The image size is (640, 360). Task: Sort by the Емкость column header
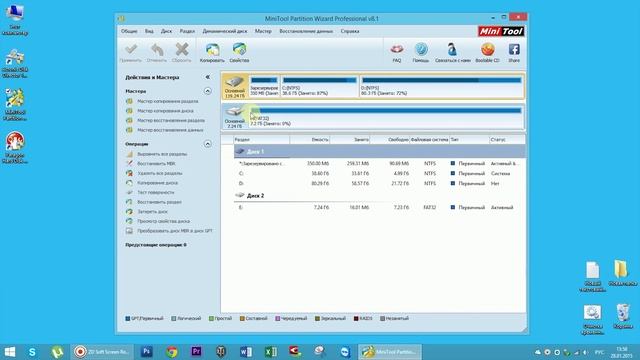coord(310,140)
